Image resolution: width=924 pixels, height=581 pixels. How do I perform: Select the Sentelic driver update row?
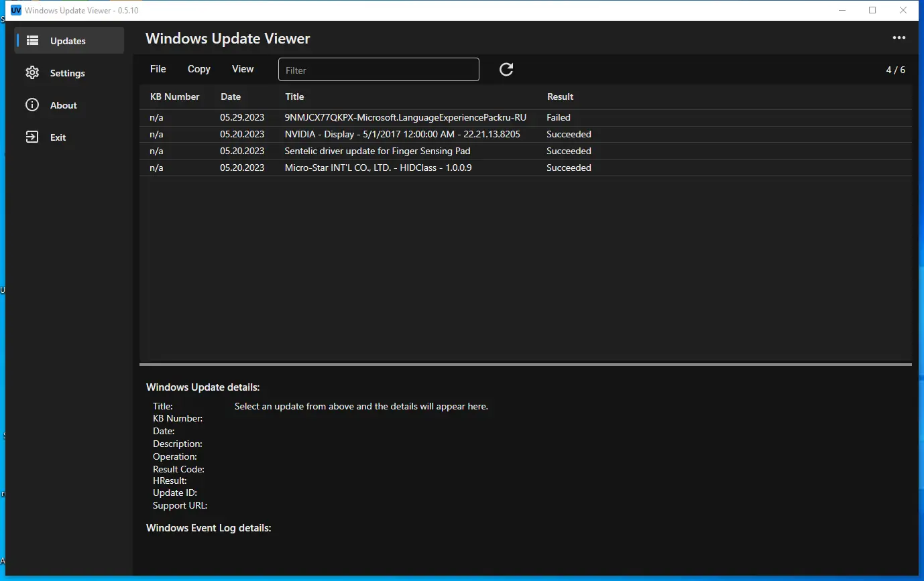coord(526,151)
